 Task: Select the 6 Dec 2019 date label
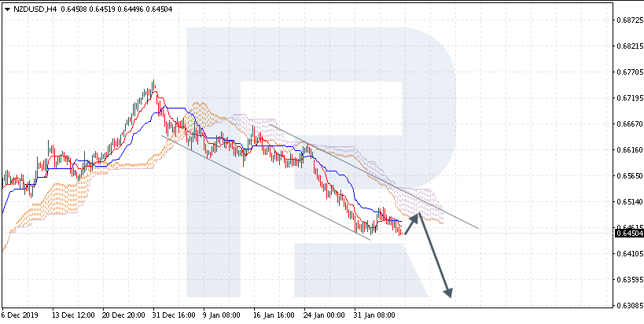coord(21,315)
